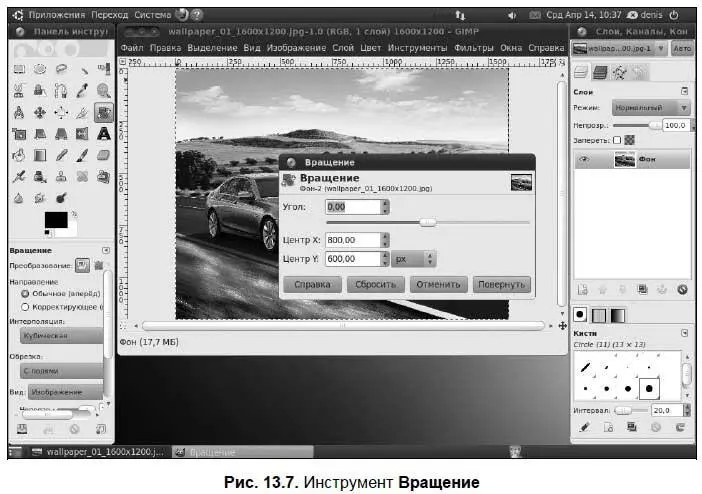Open the clipping dropdown С полями
This screenshot has width=702, height=494.
tap(62, 371)
